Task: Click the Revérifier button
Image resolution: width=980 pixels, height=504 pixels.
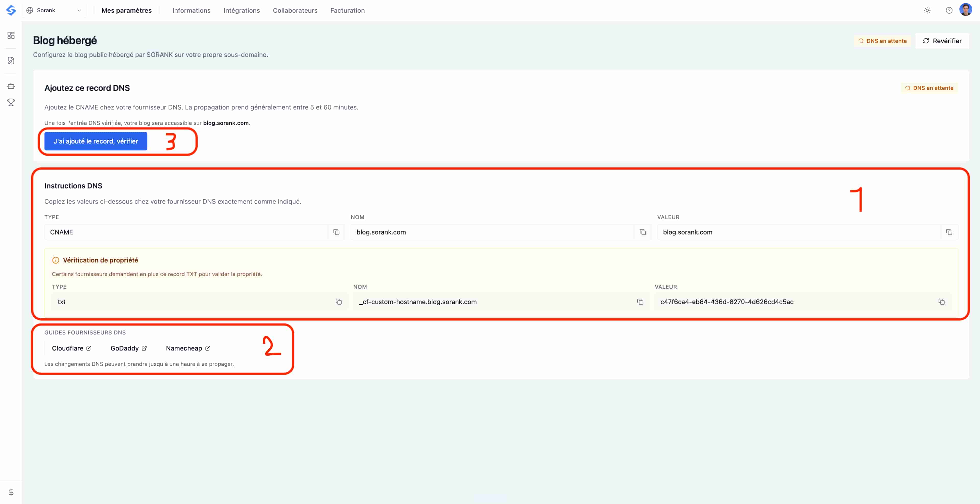Action: tap(942, 41)
